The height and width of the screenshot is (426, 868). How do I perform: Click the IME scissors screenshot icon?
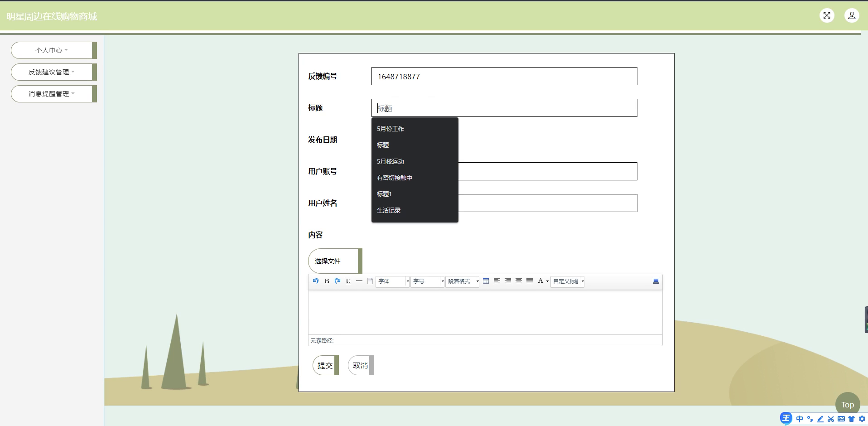tap(831, 419)
